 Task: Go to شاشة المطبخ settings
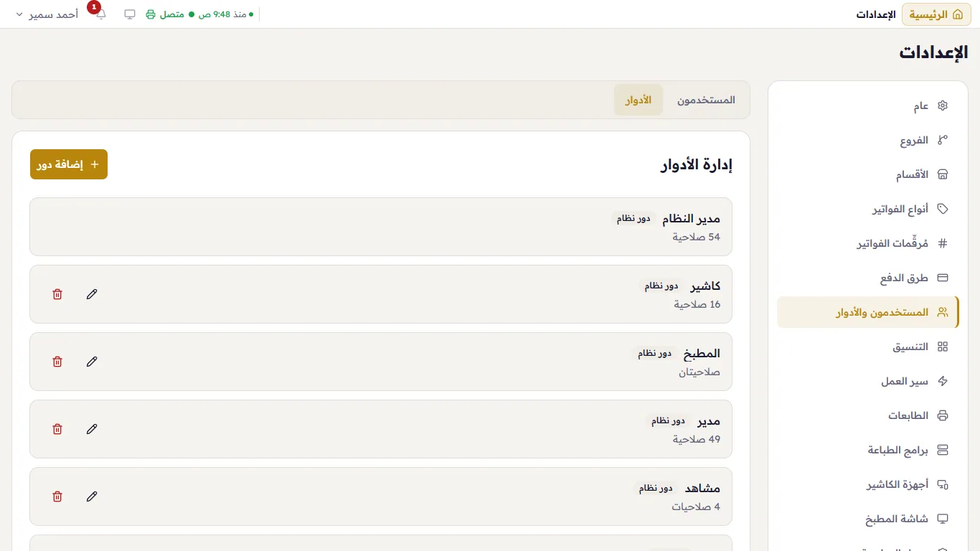[868, 519]
